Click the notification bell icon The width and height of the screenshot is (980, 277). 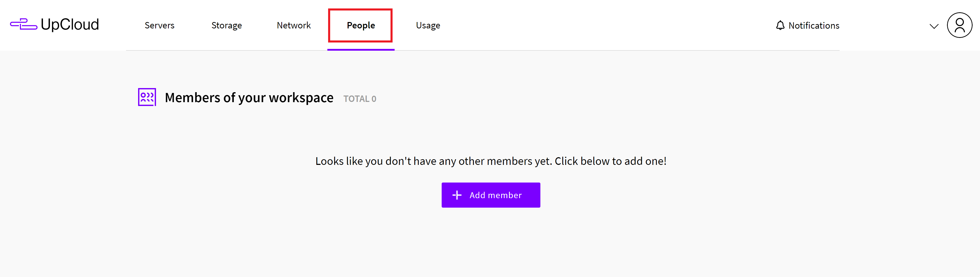(x=780, y=26)
